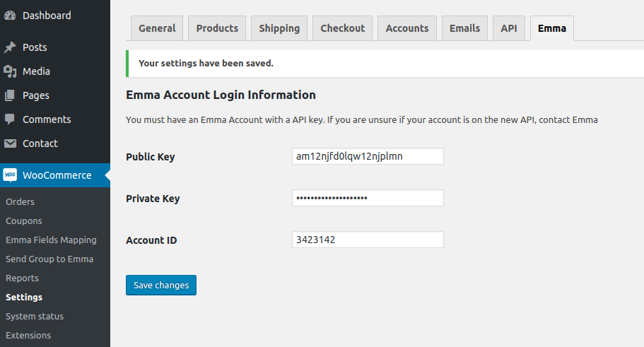Open Send Group to Emma submenu
The height and width of the screenshot is (347, 644).
[49, 259]
